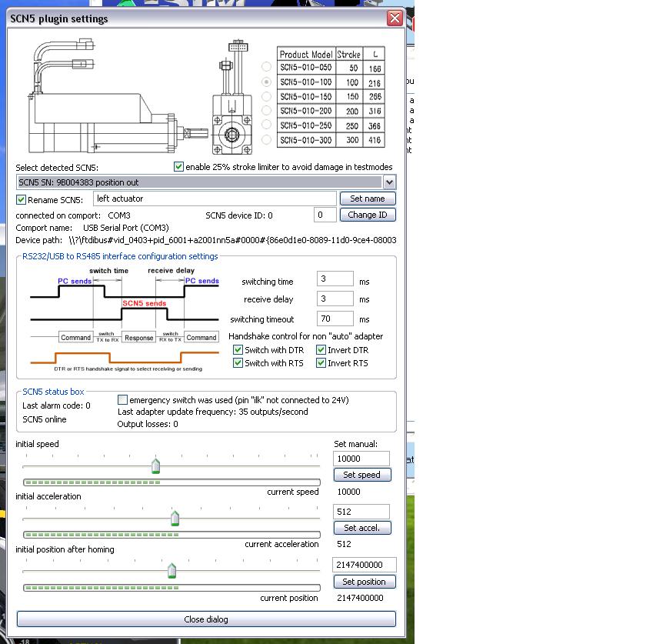Select SCN5-010-050 model radio button

tap(267, 66)
